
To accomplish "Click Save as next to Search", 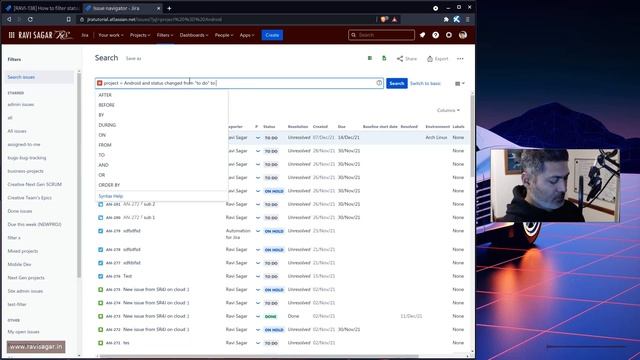I will coord(133,59).
